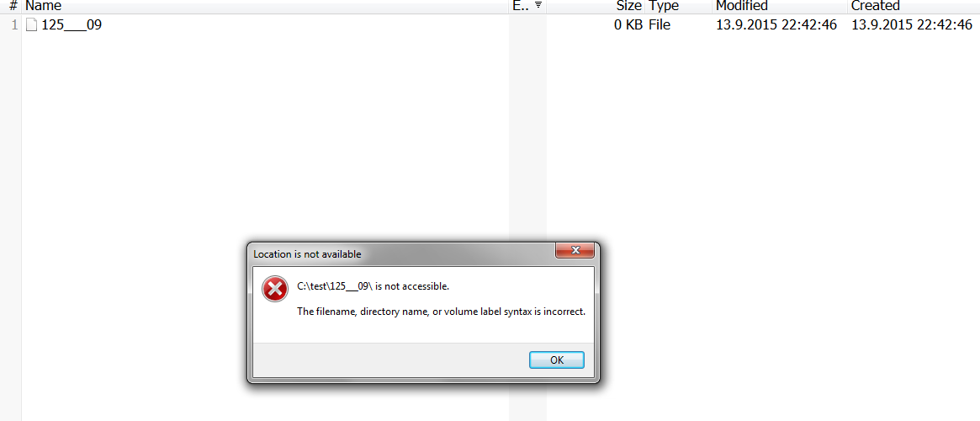The width and height of the screenshot is (980, 421).
Task: Select the file named 125___09
Action: [72, 25]
